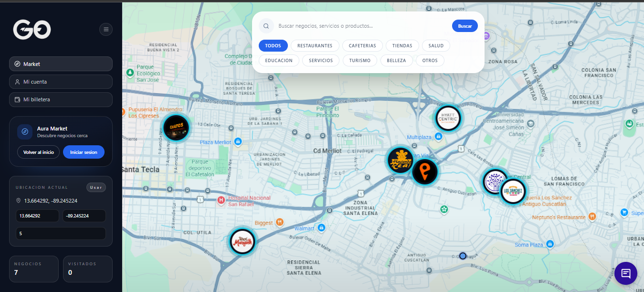Click the Chatos business map marker

click(x=176, y=127)
